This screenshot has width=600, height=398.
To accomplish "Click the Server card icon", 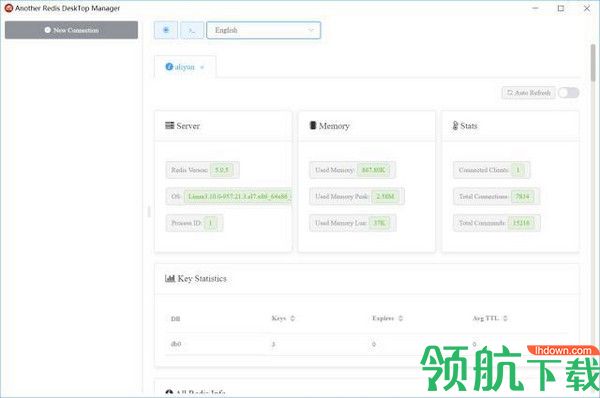I will coord(170,126).
